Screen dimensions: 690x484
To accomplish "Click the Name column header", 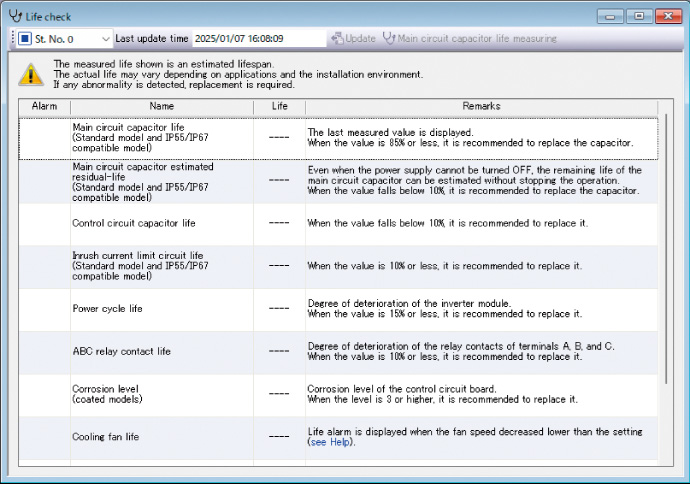I will click(162, 106).
